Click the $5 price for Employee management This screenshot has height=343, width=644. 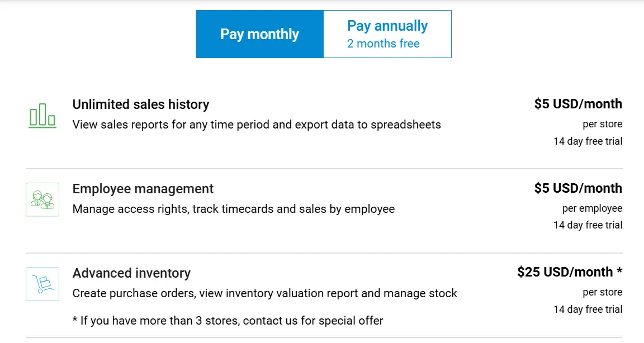pyautogui.click(x=578, y=188)
